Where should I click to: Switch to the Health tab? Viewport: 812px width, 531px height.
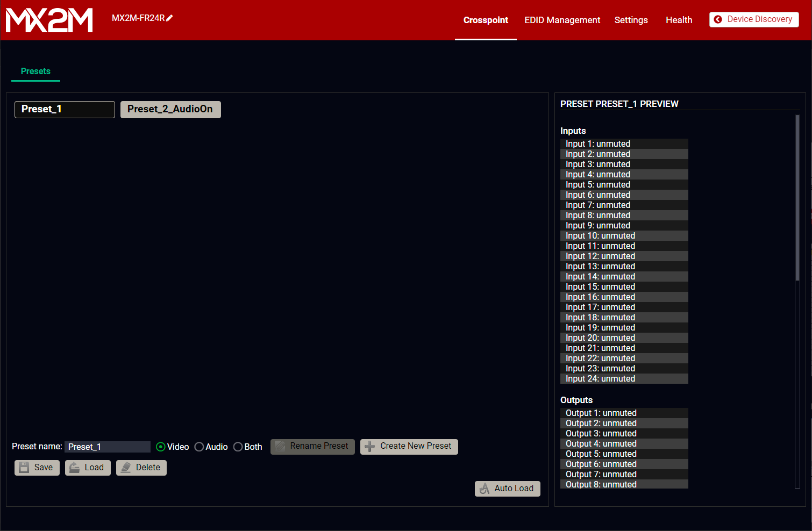[x=679, y=20]
